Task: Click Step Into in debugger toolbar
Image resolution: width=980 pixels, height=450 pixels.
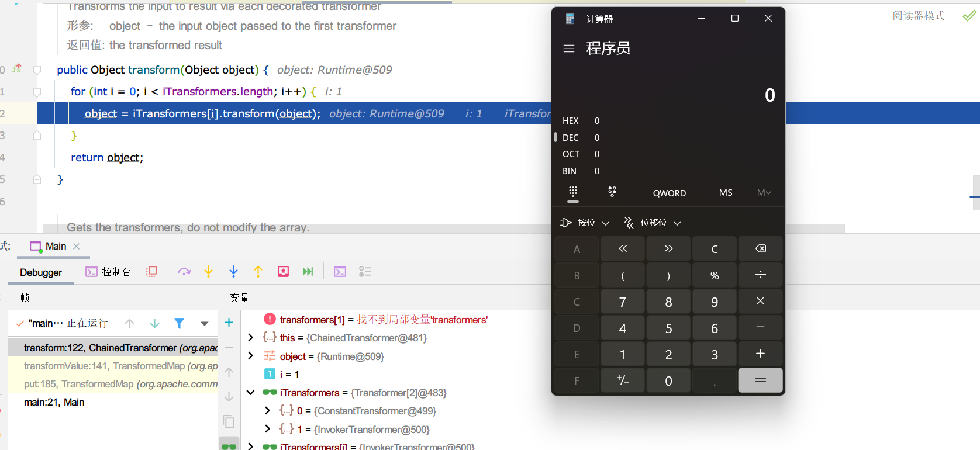Action: pyautogui.click(x=208, y=271)
